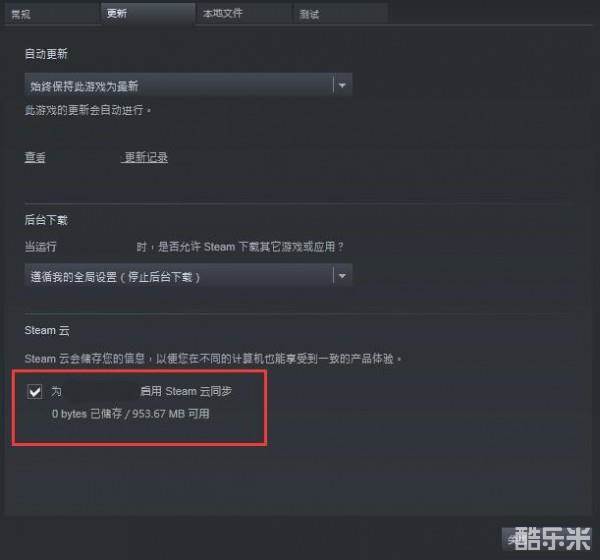Switch to the 常规 tab
This screenshot has width=600, height=560.
tap(51, 14)
